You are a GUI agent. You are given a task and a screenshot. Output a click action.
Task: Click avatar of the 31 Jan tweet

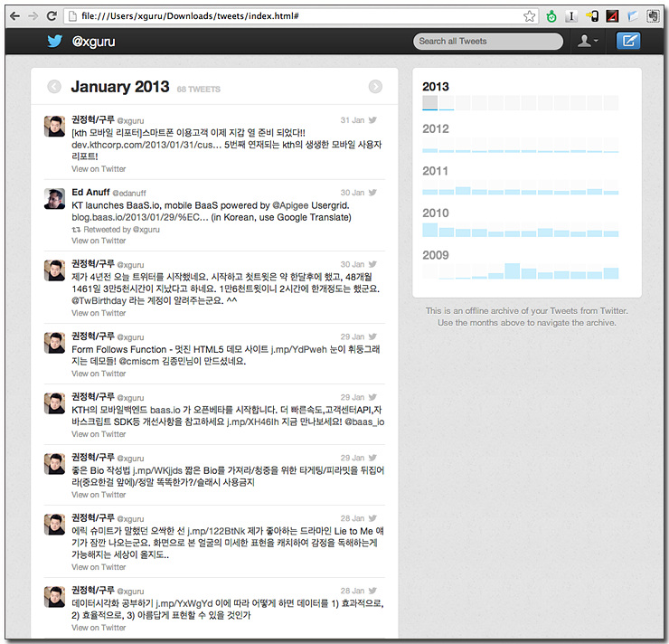[54, 127]
